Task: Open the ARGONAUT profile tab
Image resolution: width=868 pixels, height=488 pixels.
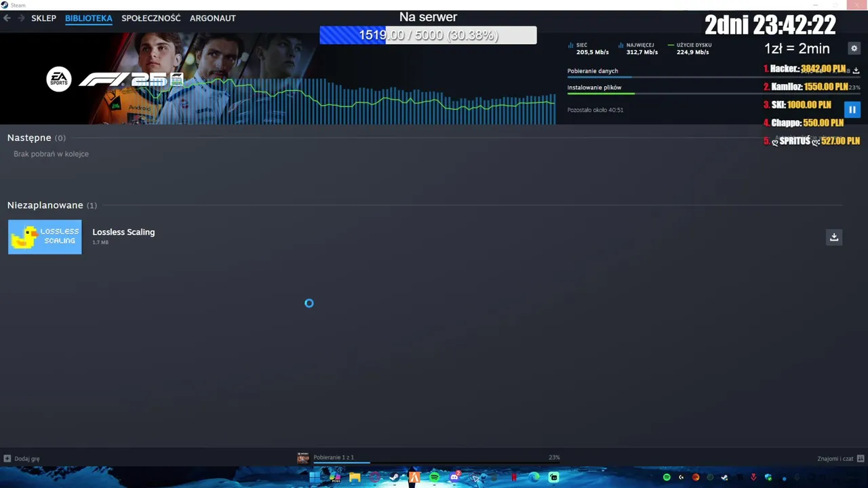Action: click(213, 18)
